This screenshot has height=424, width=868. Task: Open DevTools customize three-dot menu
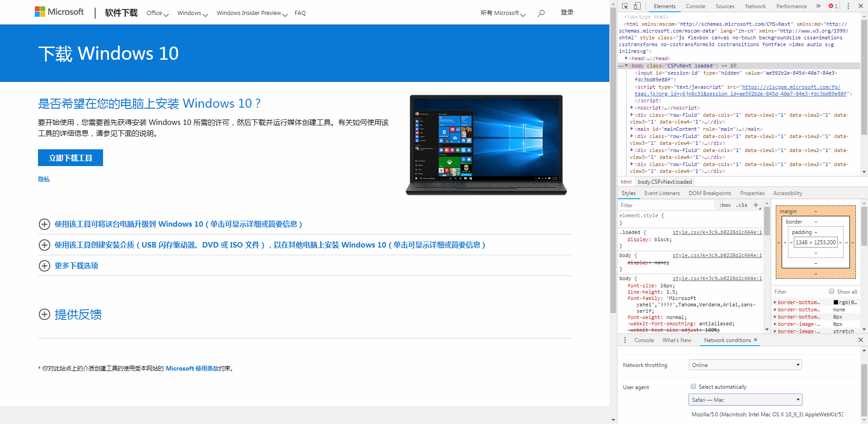[x=848, y=6]
